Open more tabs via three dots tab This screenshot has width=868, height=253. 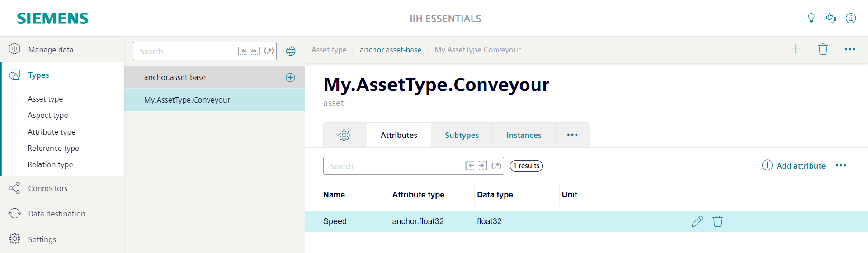pyautogui.click(x=572, y=135)
